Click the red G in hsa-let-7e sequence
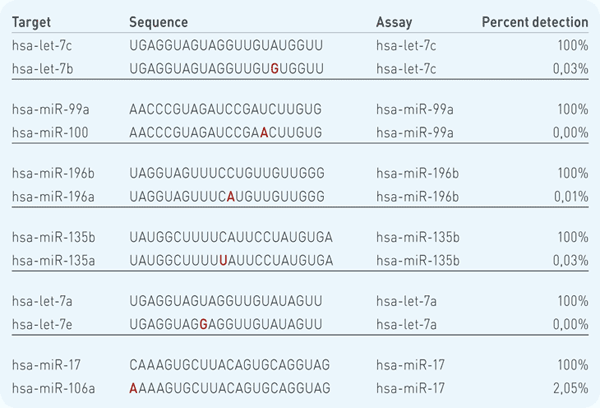The height and width of the screenshot is (408, 600). pyautogui.click(x=204, y=325)
